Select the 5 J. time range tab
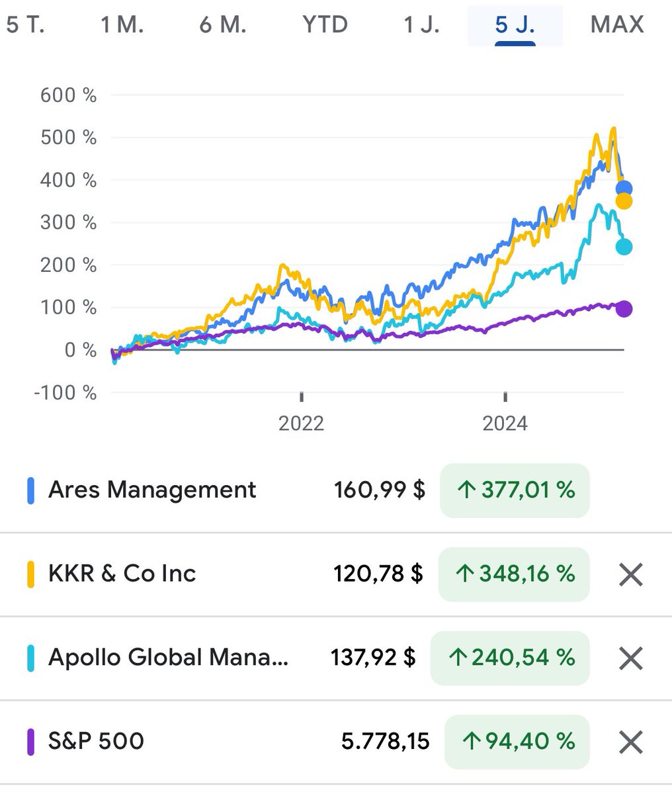Image resolution: width=672 pixels, height=794 pixels. click(x=515, y=25)
